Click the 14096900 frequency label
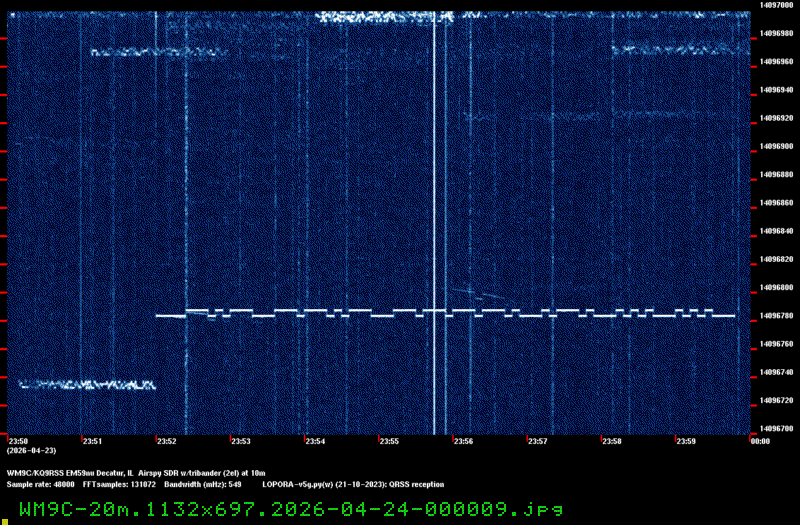 [x=776, y=146]
